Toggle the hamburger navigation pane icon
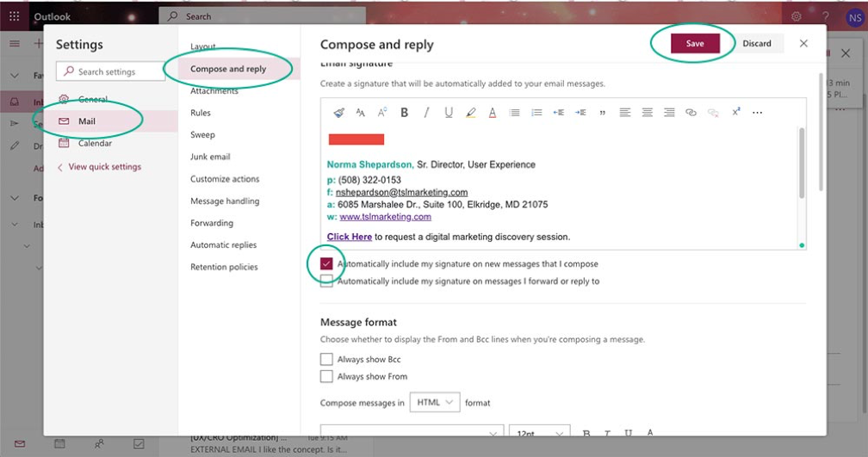868x457 pixels. click(x=15, y=43)
